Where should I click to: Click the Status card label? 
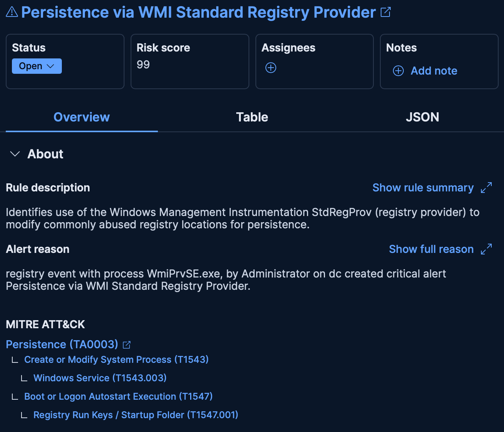tap(29, 48)
